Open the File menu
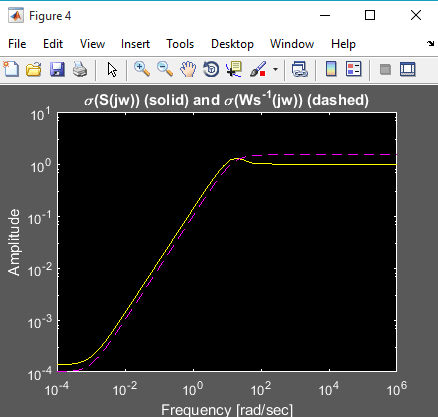This screenshot has height=417, width=438. pyautogui.click(x=17, y=44)
